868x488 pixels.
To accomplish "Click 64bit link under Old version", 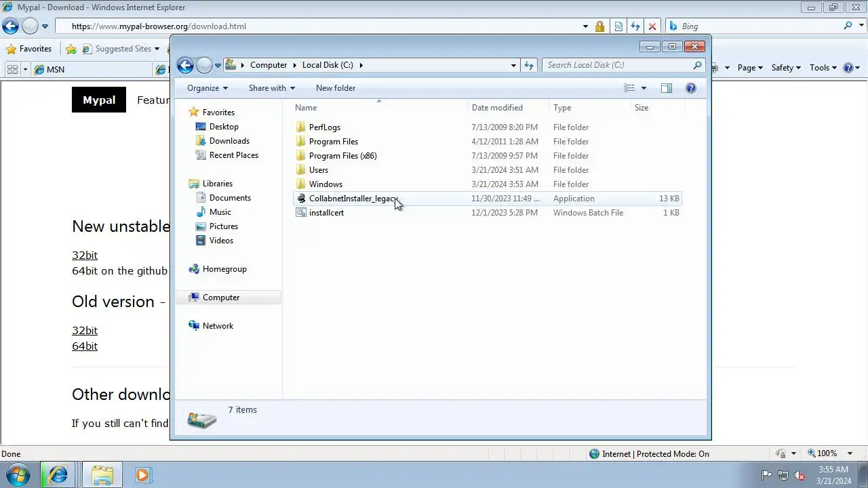I will tap(85, 346).
